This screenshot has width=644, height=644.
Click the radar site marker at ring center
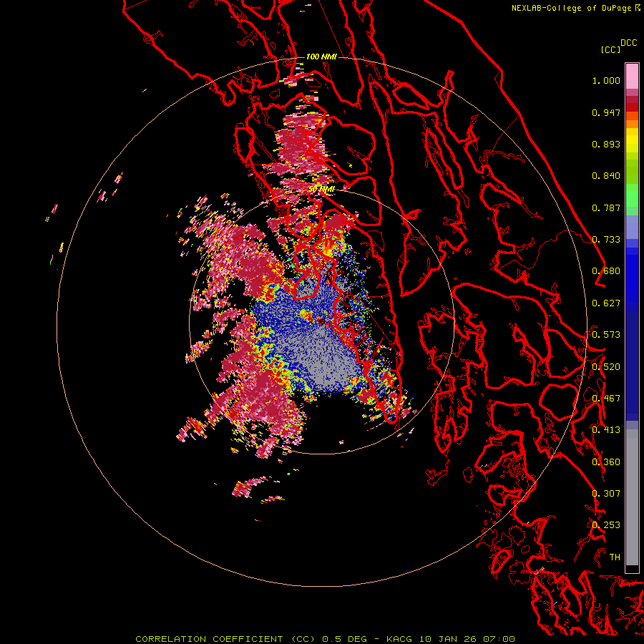point(321,321)
